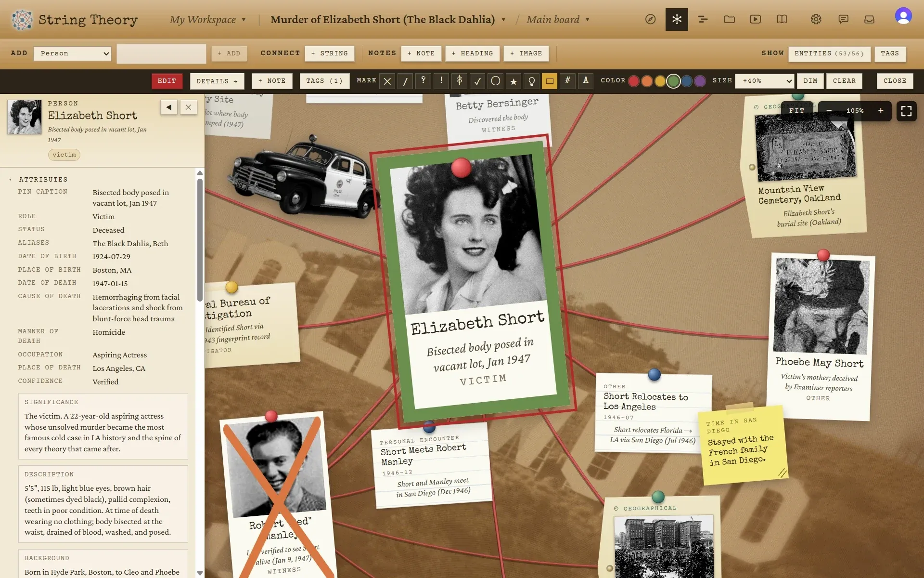This screenshot has width=924, height=578.
Task: Click the victim tag chip
Action: click(64, 155)
